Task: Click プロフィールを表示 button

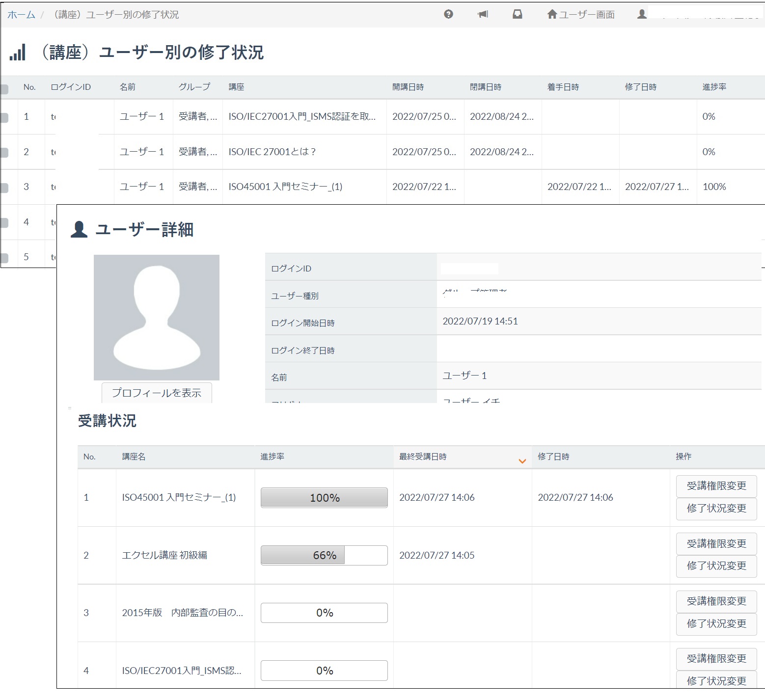Action: (x=157, y=393)
